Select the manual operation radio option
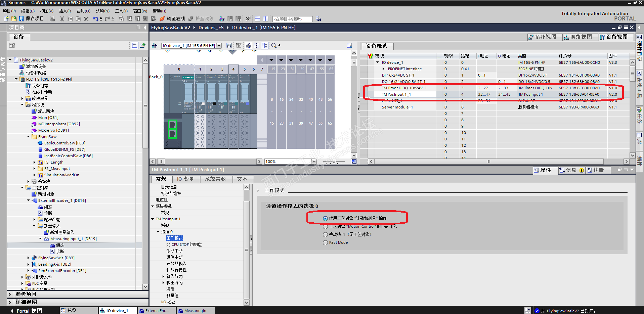Image resolution: width=644 pixels, height=314 pixels. (325, 234)
